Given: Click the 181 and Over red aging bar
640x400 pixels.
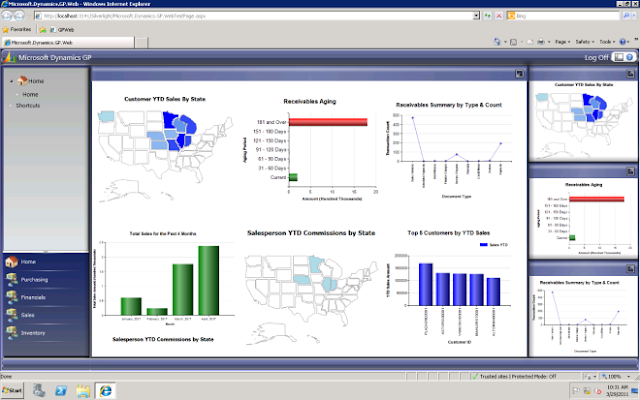Looking at the screenshot, I should click(328, 122).
